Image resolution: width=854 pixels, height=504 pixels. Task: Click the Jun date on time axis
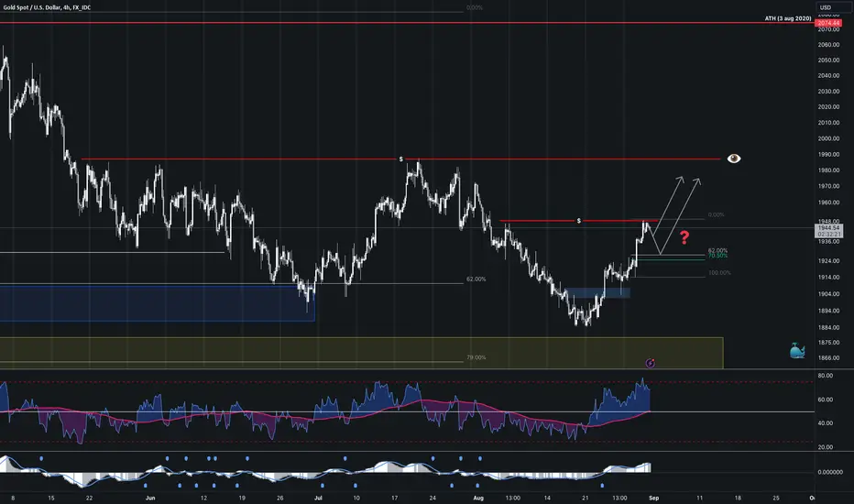tap(150, 498)
